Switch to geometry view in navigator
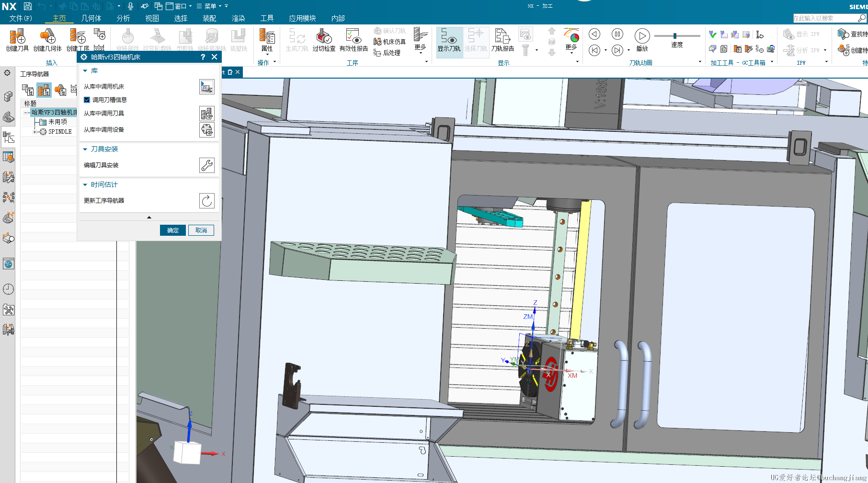This screenshot has height=483, width=868. (x=60, y=90)
